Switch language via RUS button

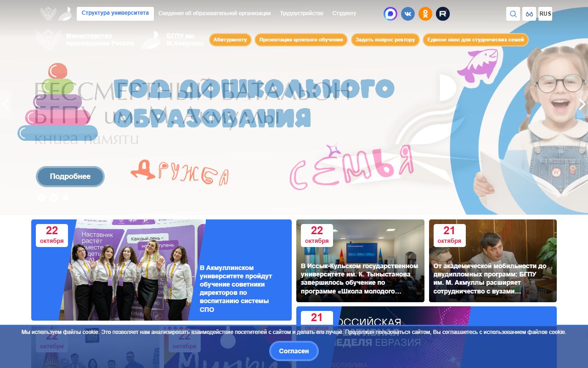coord(545,14)
